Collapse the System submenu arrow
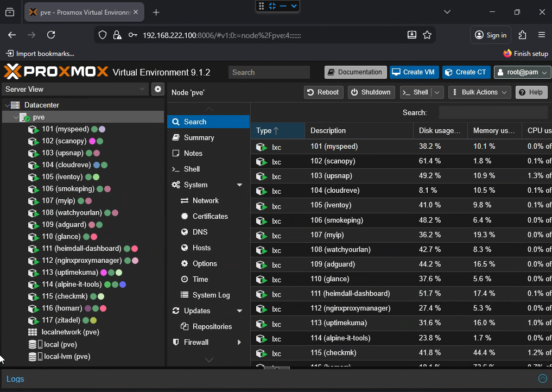 coord(239,185)
